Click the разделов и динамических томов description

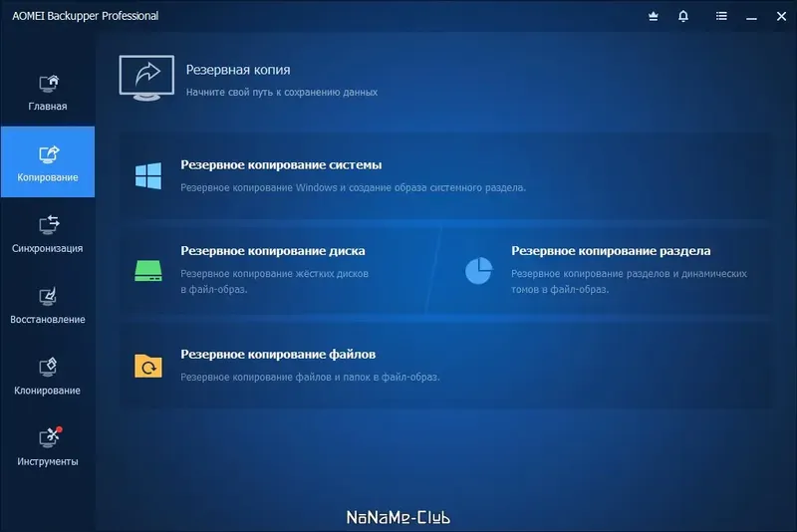pyautogui.click(x=630, y=282)
